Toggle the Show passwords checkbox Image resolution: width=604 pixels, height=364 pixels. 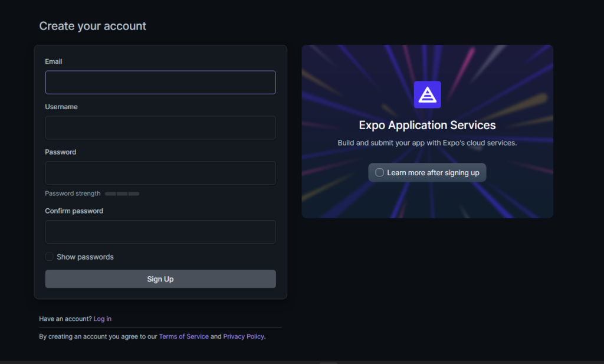point(50,257)
